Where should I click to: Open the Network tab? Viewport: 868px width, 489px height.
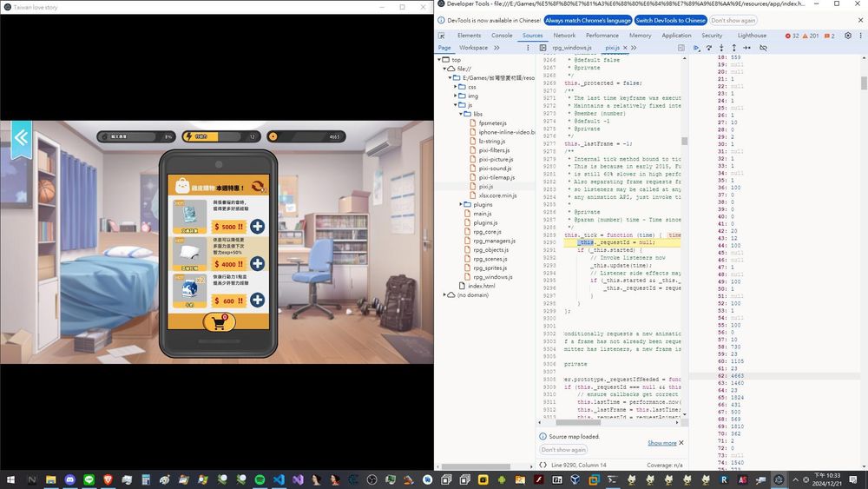pyautogui.click(x=564, y=36)
